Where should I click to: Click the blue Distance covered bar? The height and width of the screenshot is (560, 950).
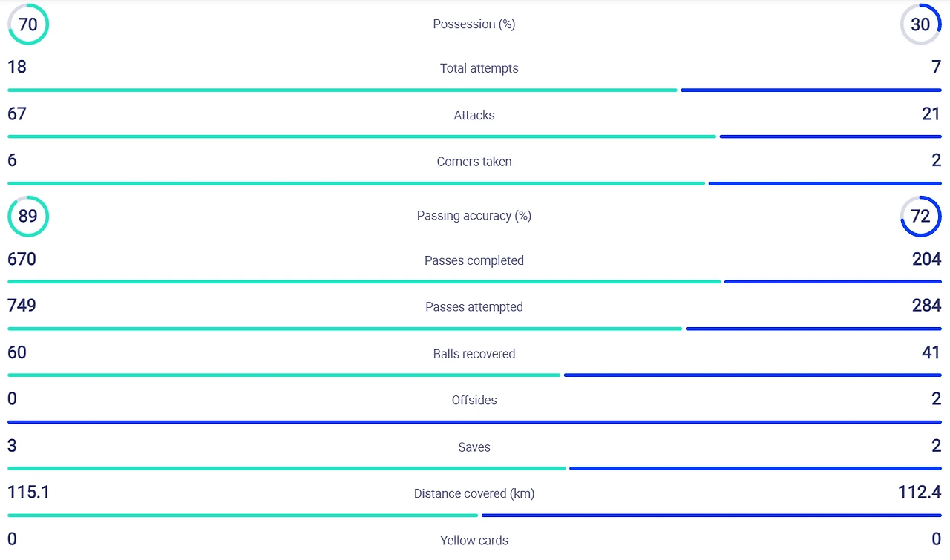click(x=712, y=515)
